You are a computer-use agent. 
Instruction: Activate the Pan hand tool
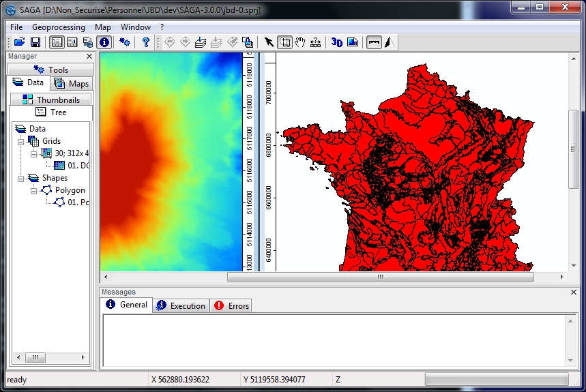(299, 42)
